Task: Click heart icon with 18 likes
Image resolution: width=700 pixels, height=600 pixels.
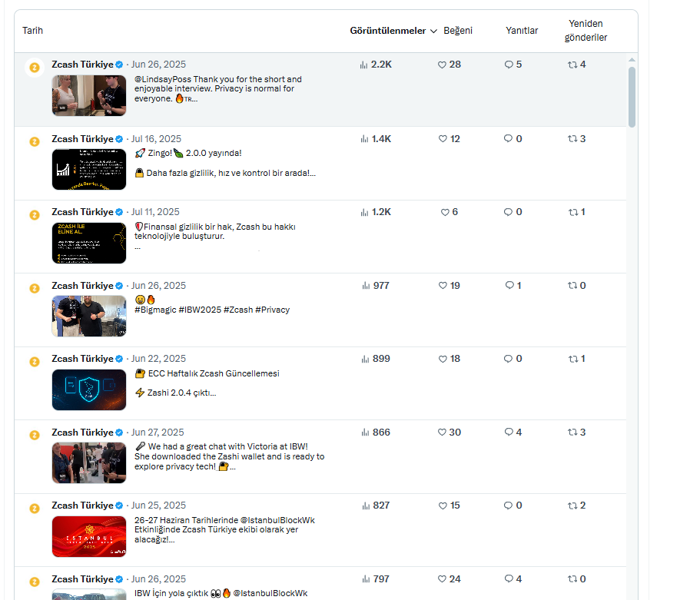Action: click(443, 359)
